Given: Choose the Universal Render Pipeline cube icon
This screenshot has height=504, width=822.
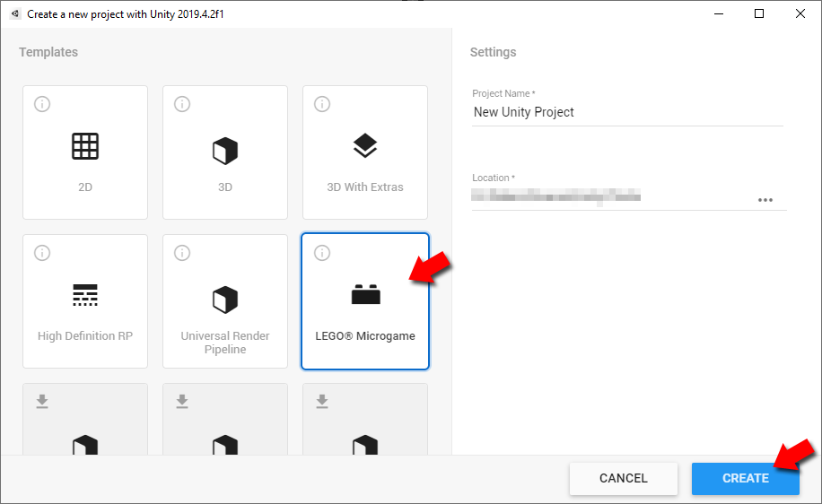Looking at the screenshot, I should pyautogui.click(x=225, y=299).
